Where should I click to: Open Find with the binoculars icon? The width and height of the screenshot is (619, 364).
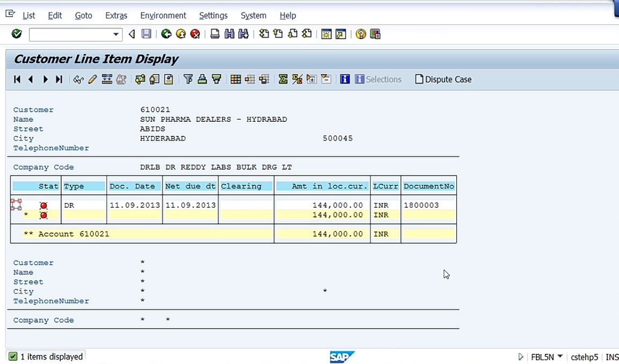(229, 34)
